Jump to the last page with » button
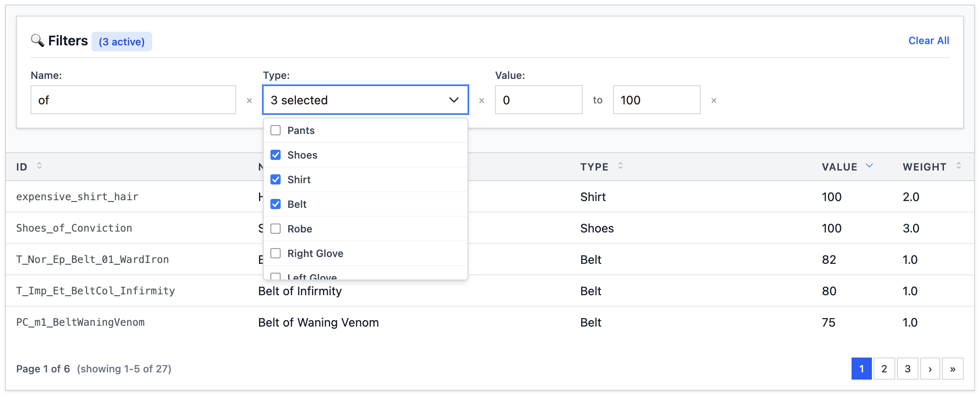This screenshot has height=397, width=980. coord(953,369)
